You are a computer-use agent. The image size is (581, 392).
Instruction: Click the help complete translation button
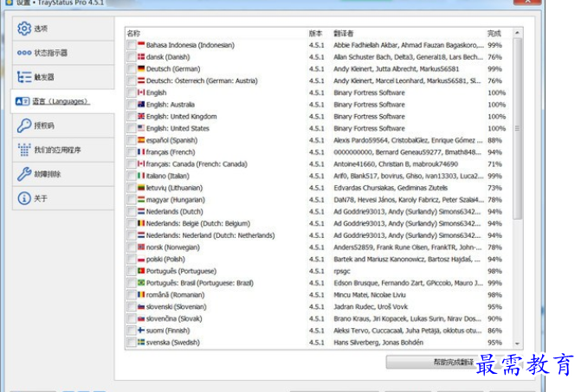point(454,362)
